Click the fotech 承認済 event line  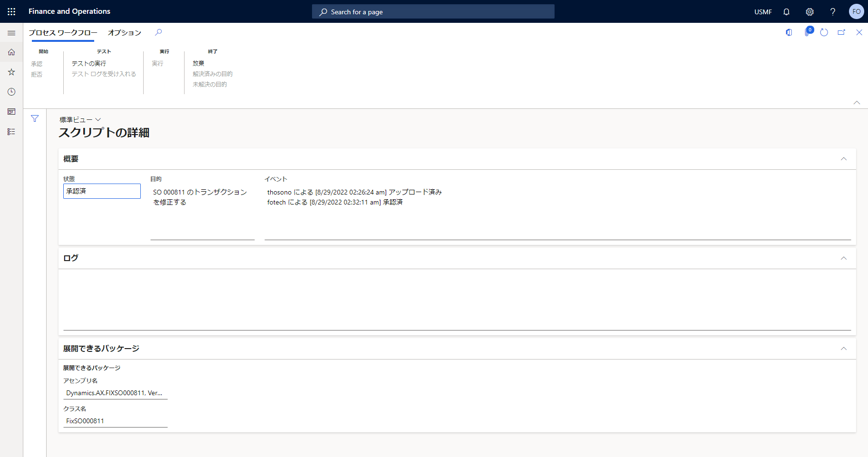pyautogui.click(x=335, y=202)
